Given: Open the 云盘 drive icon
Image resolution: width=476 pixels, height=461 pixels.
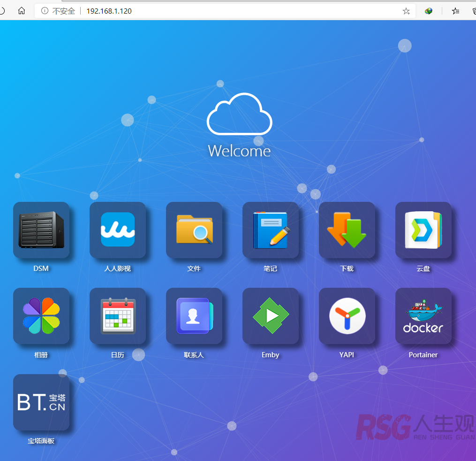Looking at the screenshot, I should 423,230.
